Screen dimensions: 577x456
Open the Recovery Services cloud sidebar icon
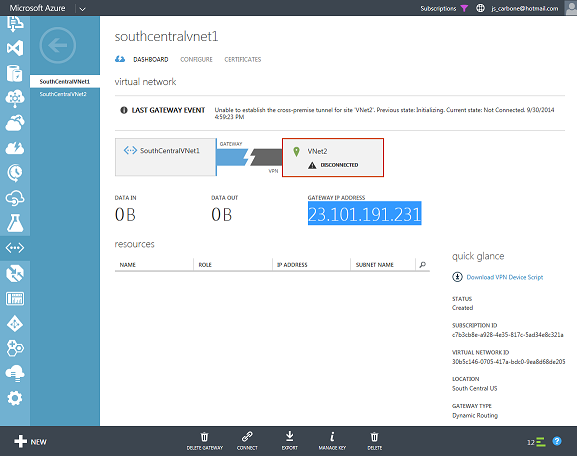15,198
